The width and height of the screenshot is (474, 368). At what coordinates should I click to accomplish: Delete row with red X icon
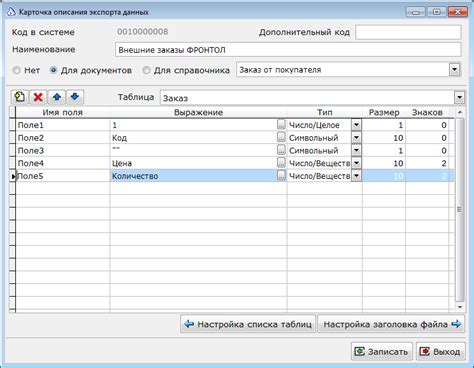38,97
